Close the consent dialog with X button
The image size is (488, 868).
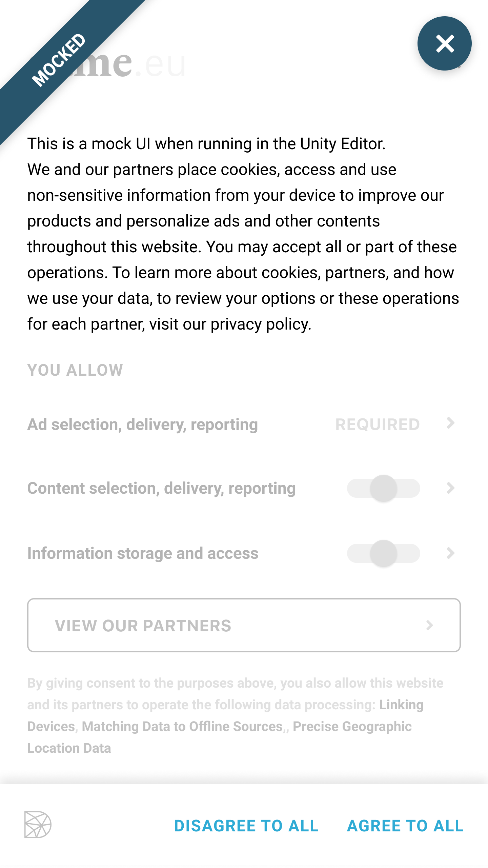tap(444, 44)
